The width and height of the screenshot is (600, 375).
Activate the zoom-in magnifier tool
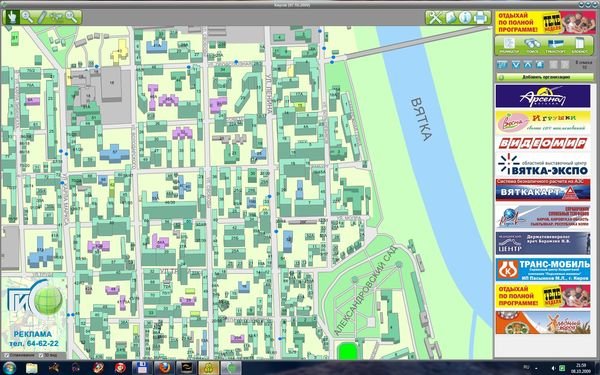pyautogui.click(x=27, y=17)
